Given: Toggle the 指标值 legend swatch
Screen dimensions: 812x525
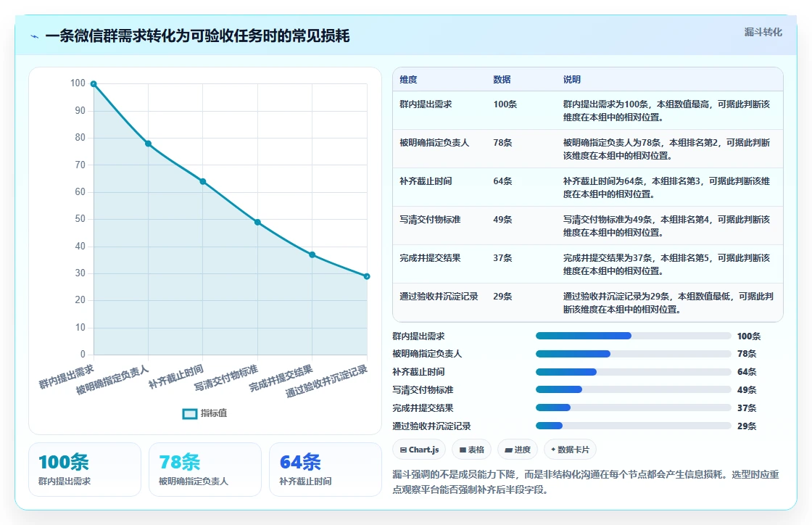Looking at the screenshot, I should [190, 413].
